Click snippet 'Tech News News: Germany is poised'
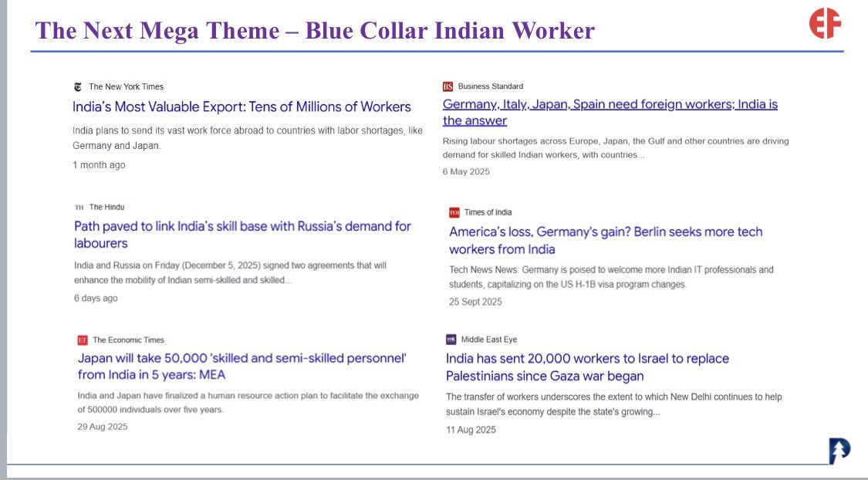 pos(611,277)
